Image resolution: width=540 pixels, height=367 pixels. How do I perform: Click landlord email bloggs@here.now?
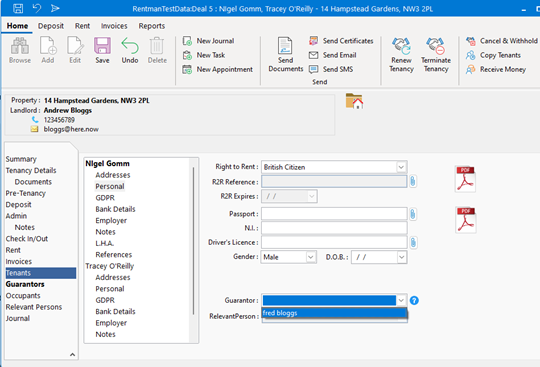tap(71, 129)
